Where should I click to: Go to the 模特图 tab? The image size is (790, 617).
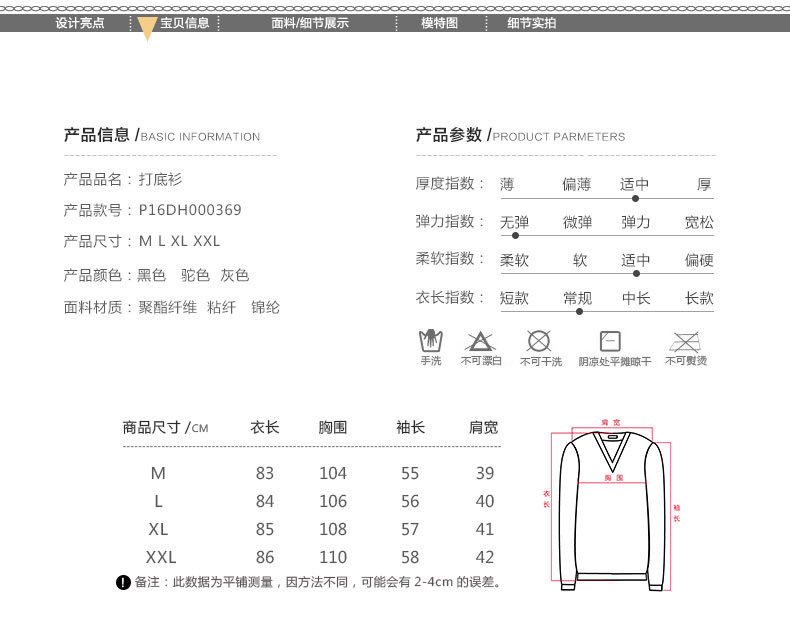(439, 23)
